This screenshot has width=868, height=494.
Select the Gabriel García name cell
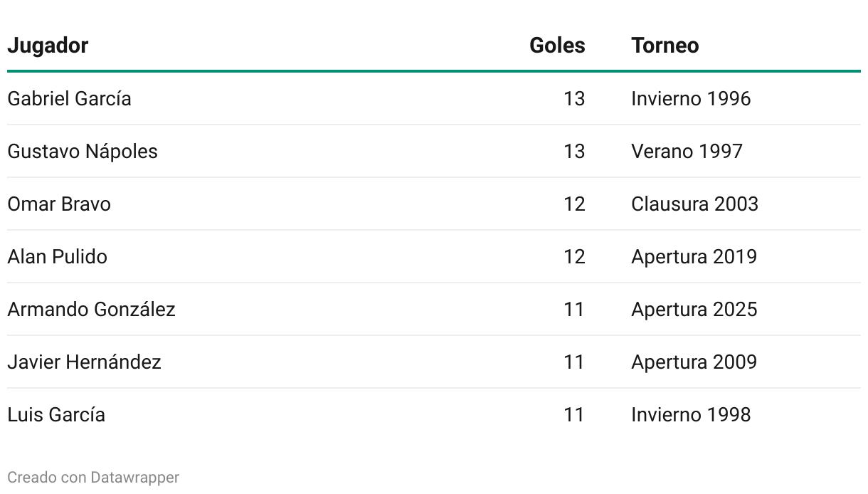(69, 99)
